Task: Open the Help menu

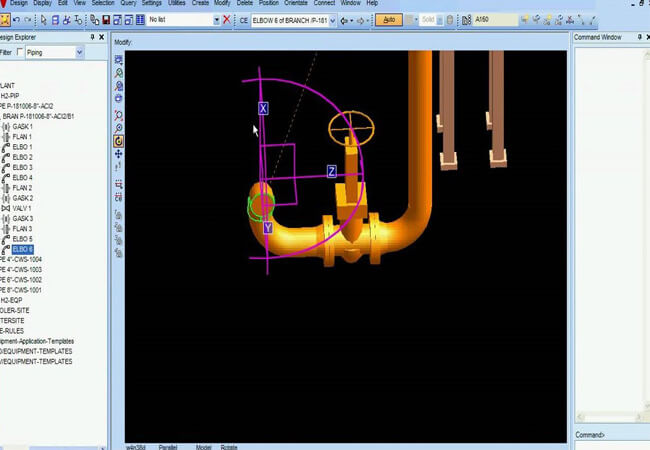Action: click(x=372, y=3)
